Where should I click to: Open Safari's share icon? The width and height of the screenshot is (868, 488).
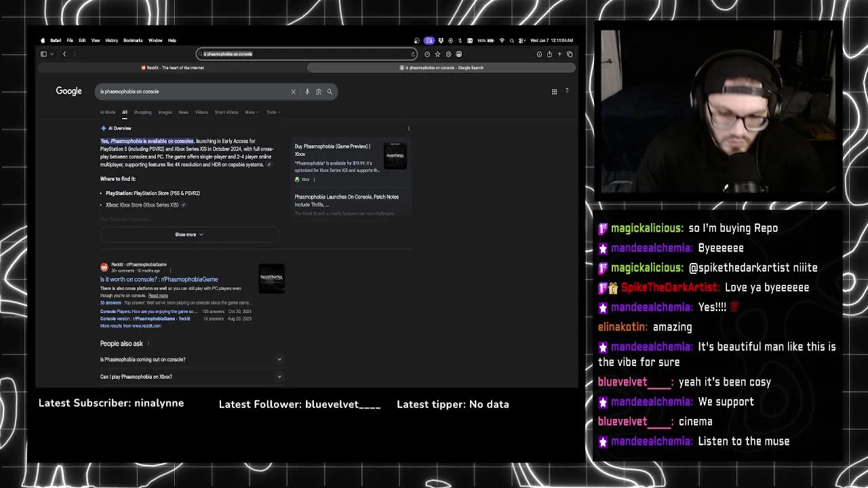pos(549,54)
